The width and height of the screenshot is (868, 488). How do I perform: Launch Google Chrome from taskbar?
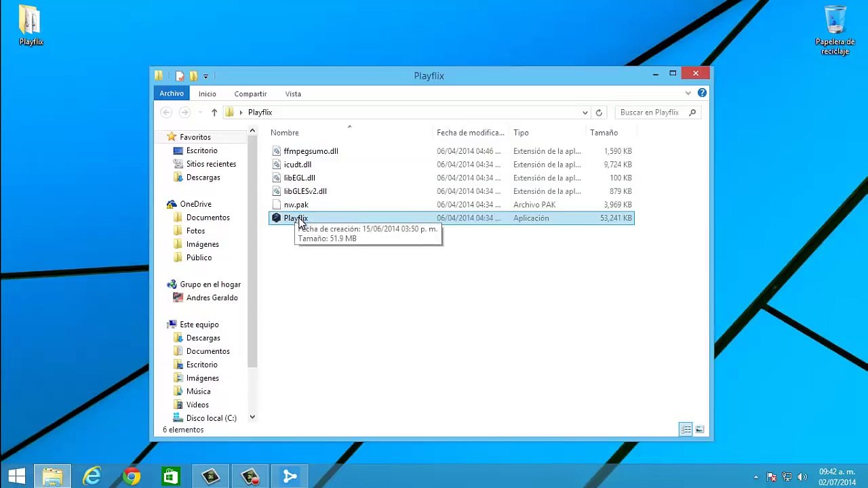pos(132,476)
